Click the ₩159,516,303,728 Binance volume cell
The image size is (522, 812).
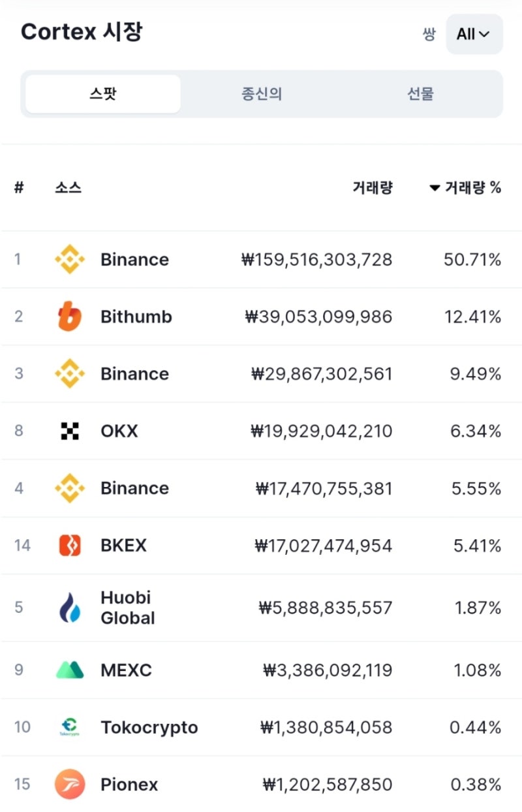point(316,259)
